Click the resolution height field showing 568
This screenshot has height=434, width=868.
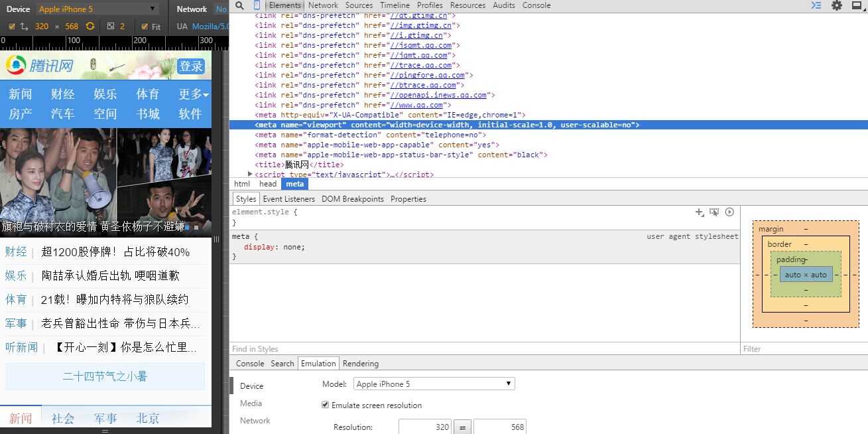click(499, 427)
